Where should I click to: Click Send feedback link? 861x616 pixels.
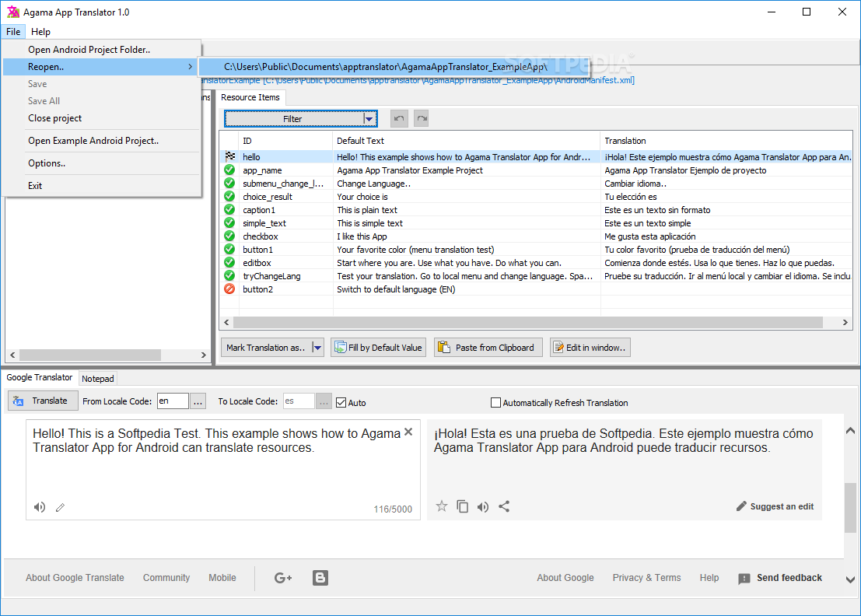tap(780, 578)
